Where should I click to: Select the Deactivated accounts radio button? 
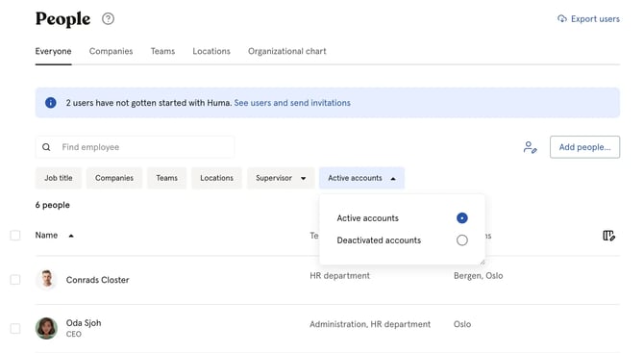(462, 240)
